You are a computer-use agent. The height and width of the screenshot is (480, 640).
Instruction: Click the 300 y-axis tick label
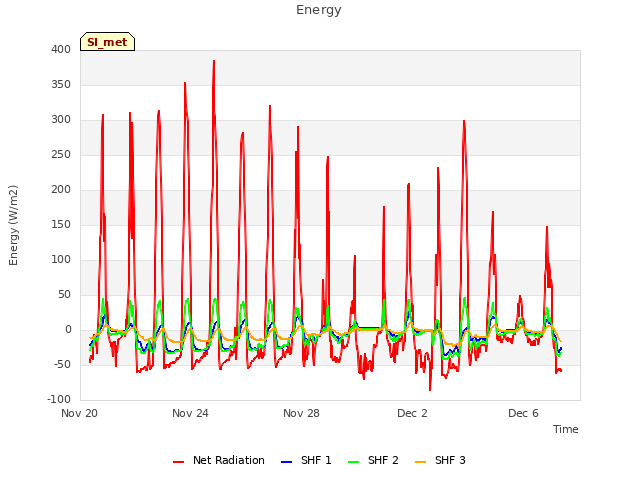(x=61, y=120)
